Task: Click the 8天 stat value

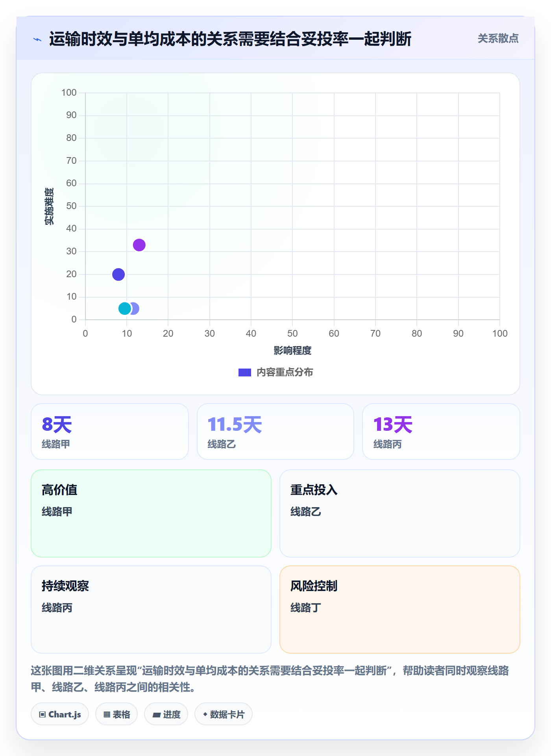Action: [57, 424]
